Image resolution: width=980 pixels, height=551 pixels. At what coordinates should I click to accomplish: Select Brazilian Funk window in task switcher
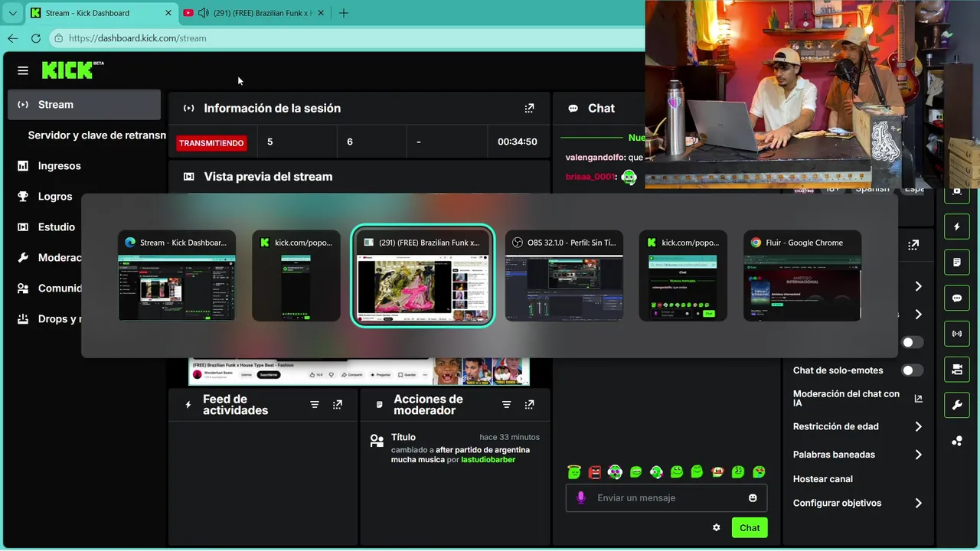pyautogui.click(x=423, y=275)
